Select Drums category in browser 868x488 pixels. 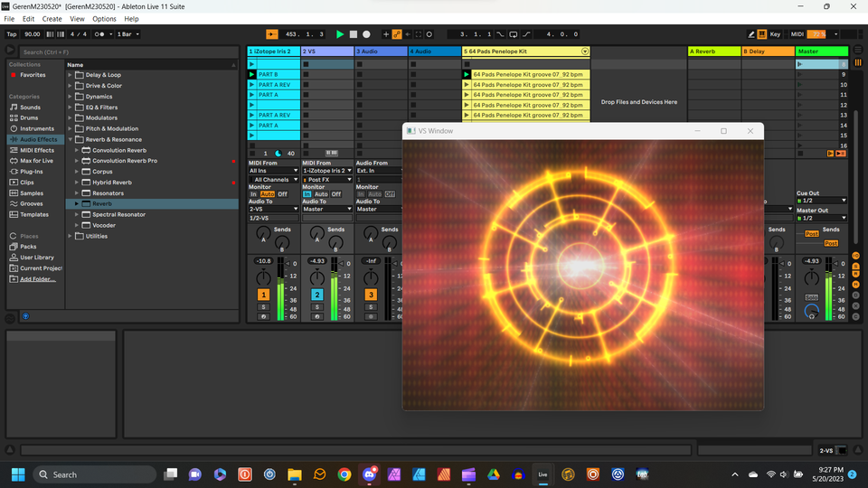coord(29,117)
